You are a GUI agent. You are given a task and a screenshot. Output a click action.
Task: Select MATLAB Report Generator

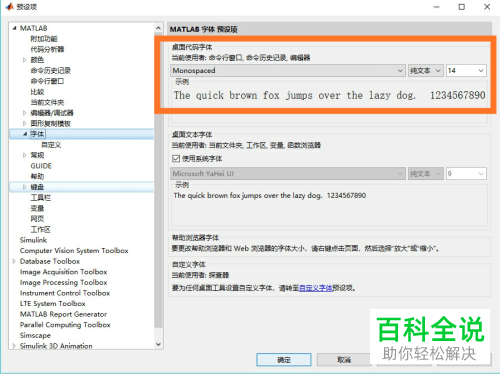[x=63, y=314]
